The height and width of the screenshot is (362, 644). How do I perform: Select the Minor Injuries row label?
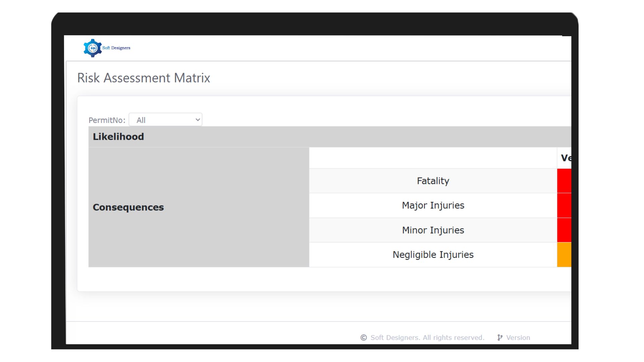coord(433,230)
